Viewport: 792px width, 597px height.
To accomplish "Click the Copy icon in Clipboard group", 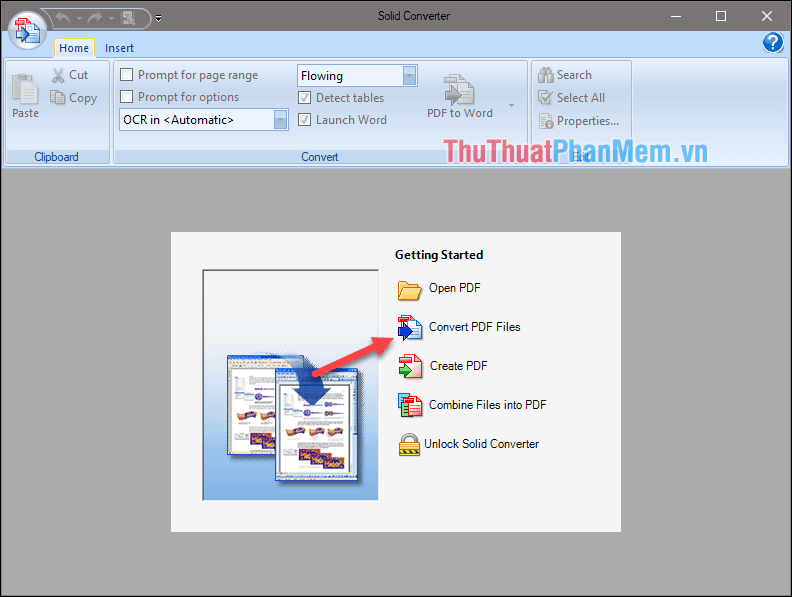I will click(x=58, y=97).
